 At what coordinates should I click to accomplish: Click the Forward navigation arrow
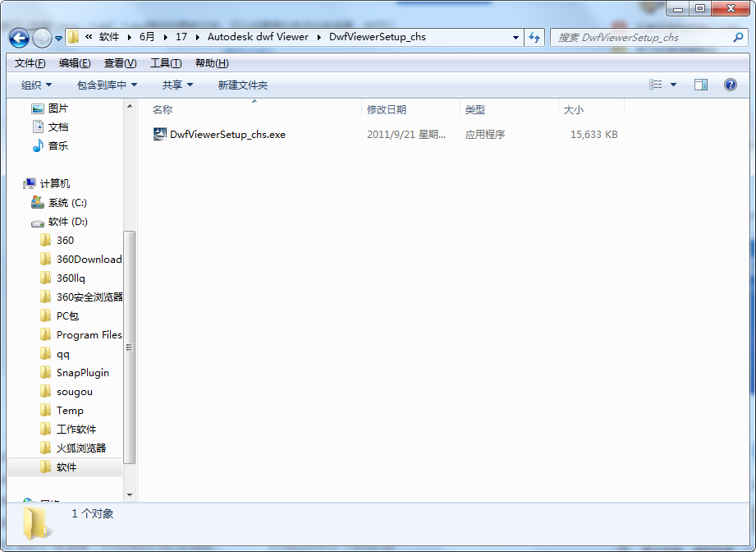click(x=42, y=38)
